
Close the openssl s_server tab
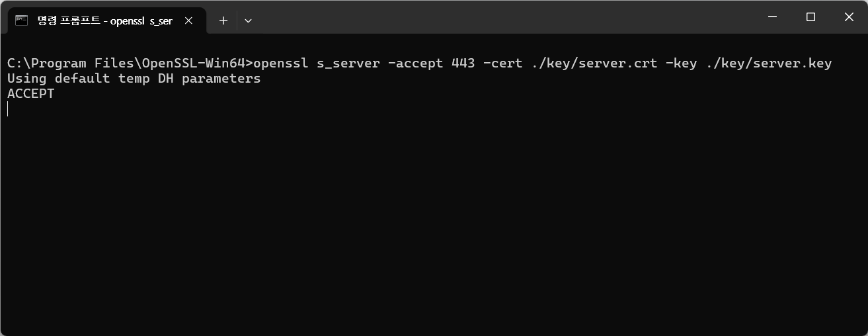(x=188, y=21)
